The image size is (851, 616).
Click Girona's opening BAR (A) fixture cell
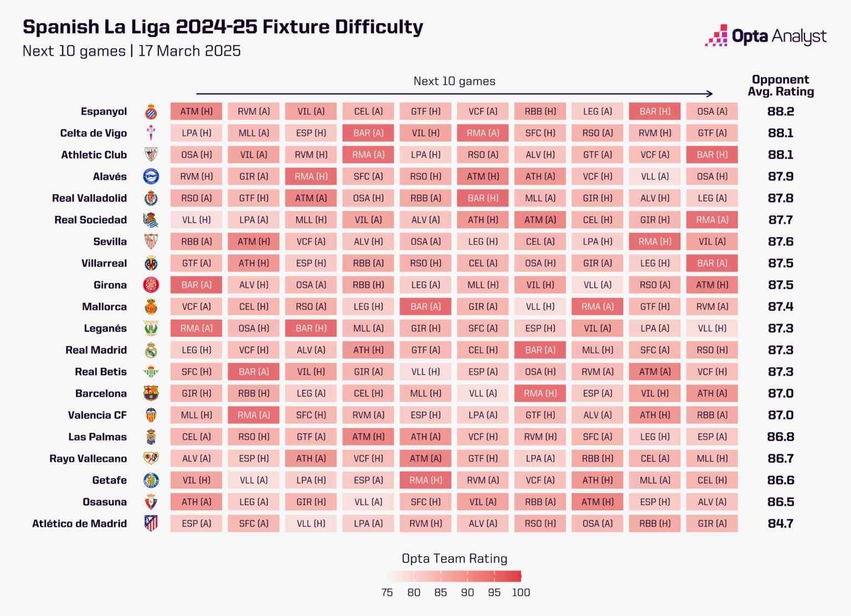[196, 285]
